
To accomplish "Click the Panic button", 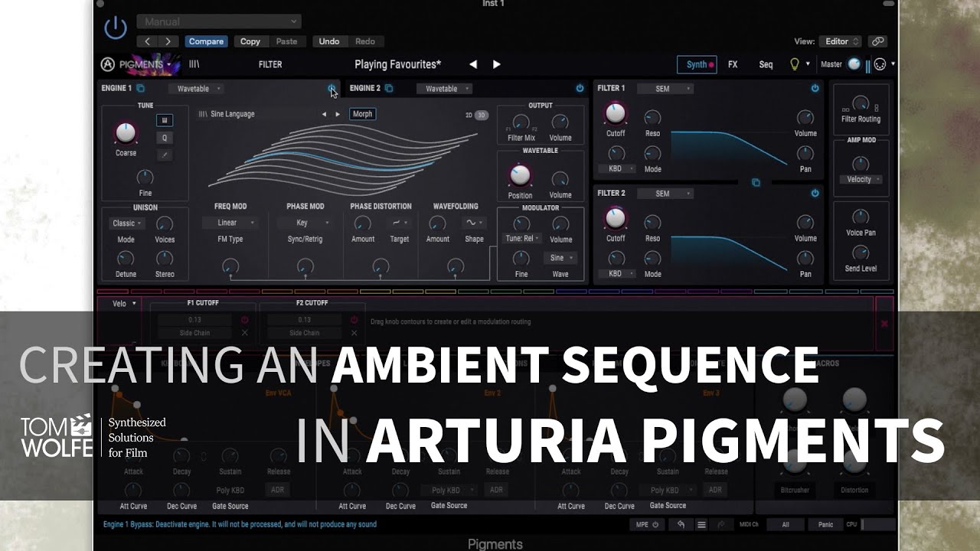I will (825, 525).
